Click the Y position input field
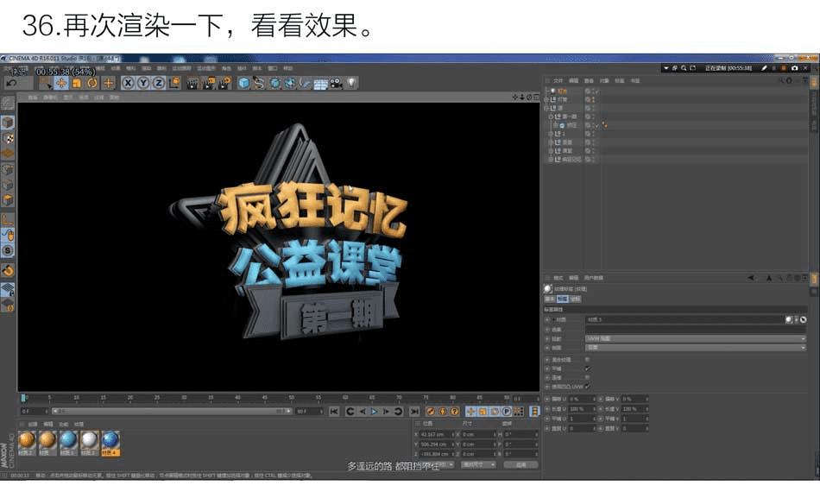Screen dimensions: 820x504 (437, 444)
